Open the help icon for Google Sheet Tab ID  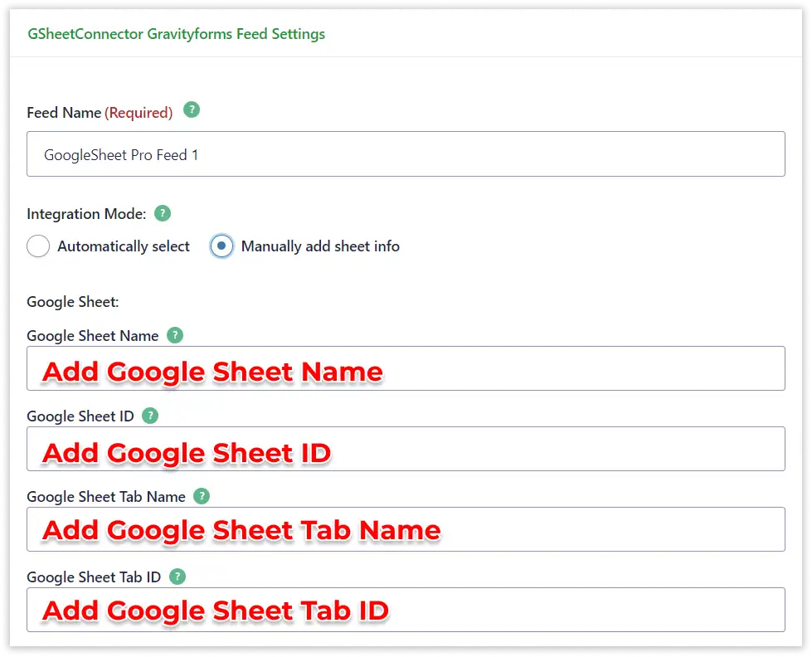(x=177, y=577)
